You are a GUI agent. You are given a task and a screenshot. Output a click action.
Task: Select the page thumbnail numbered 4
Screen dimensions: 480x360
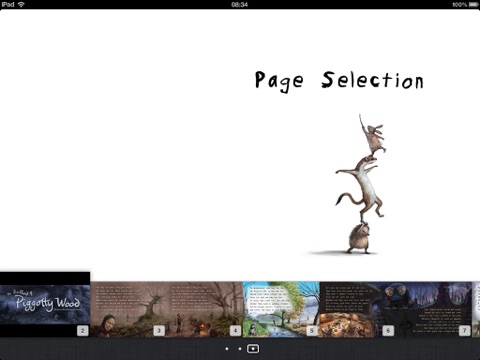pyautogui.click(x=205, y=309)
